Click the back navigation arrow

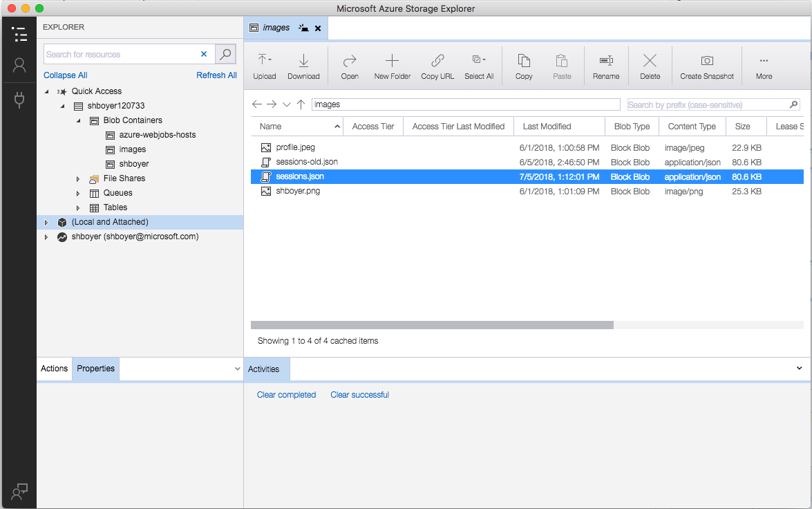(x=257, y=104)
